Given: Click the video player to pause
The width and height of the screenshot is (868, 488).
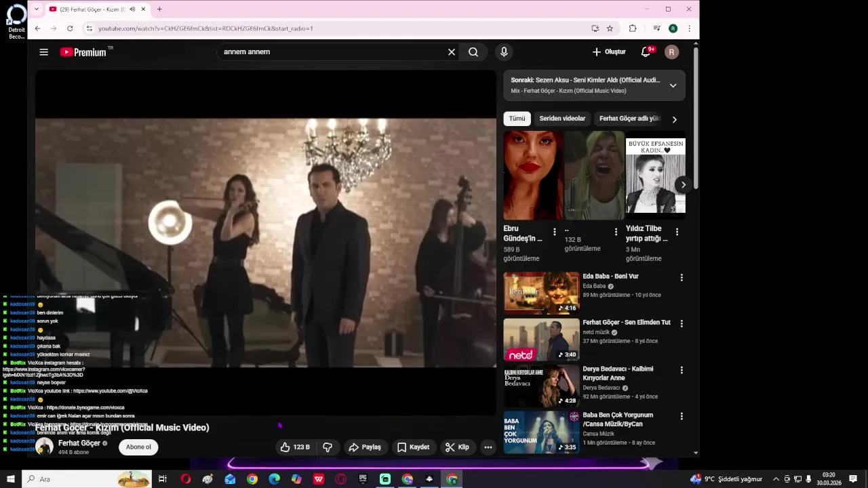Looking at the screenshot, I should tap(266, 243).
